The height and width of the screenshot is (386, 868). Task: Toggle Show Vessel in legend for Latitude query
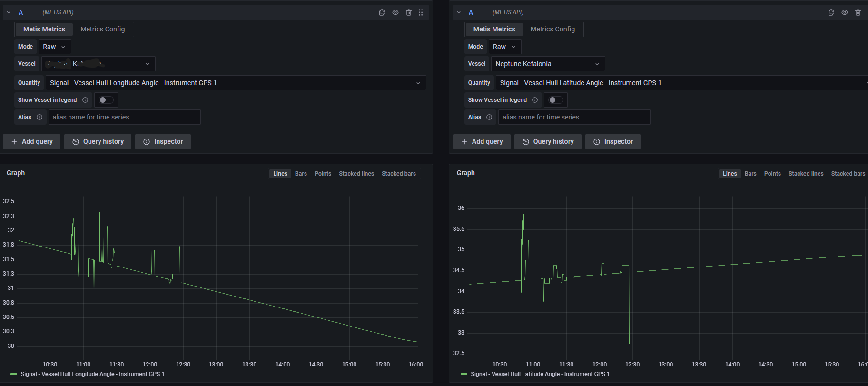[x=555, y=100]
